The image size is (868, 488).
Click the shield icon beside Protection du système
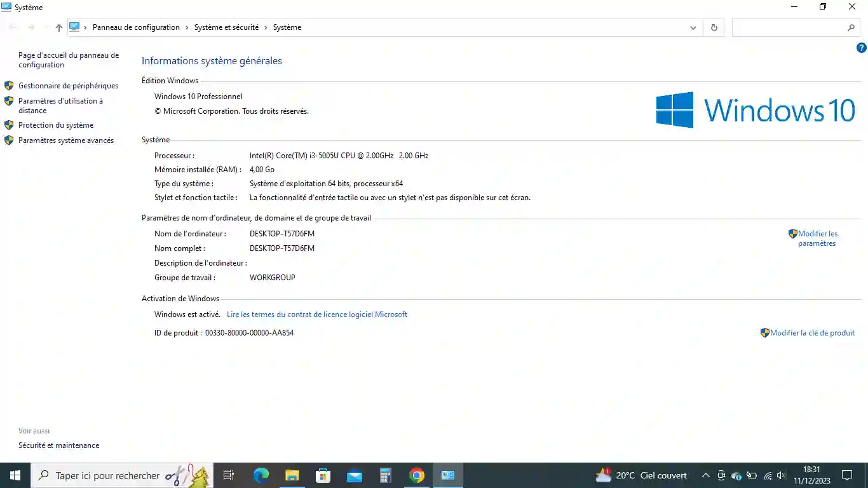9,125
